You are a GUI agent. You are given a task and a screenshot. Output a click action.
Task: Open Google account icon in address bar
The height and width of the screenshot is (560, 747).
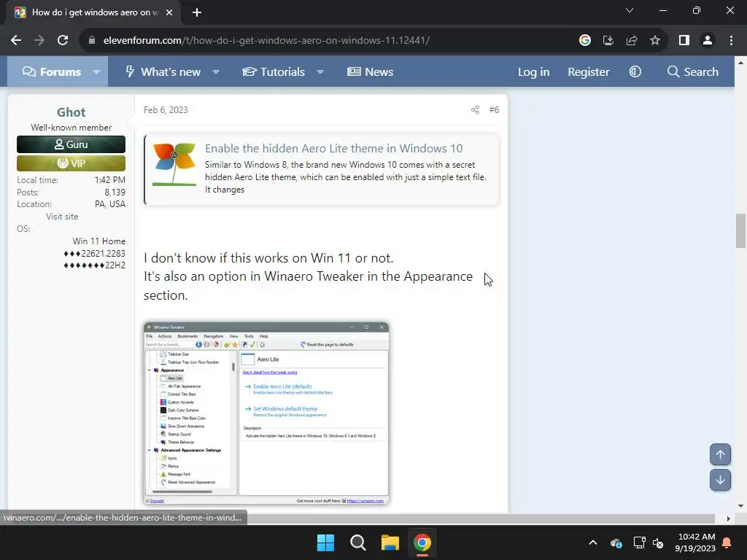[584, 41]
